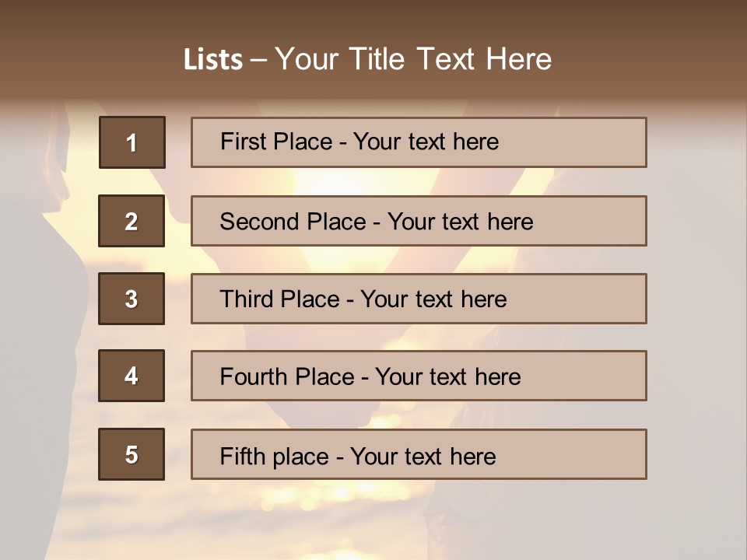Click 'Your text here' in Fourth Place
Image resolution: width=747 pixels, height=560 pixels.
coord(448,376)
